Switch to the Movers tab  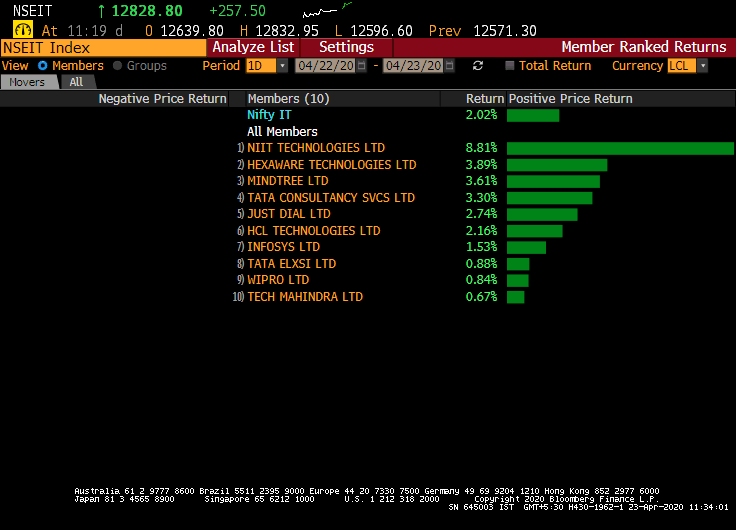[27, 82]
